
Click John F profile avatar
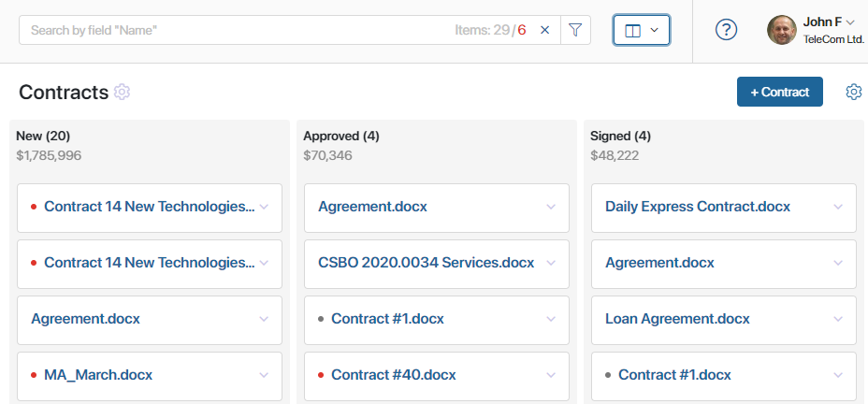point(782,30)
